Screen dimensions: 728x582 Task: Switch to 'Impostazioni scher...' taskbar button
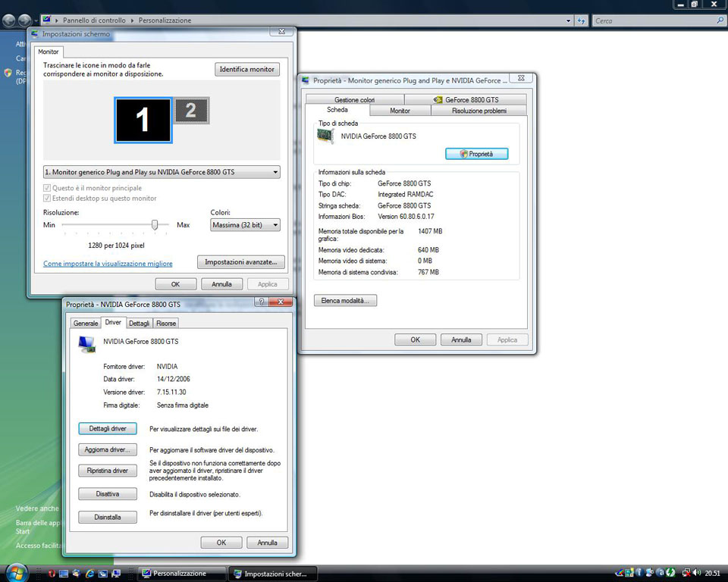click(274, 574)
